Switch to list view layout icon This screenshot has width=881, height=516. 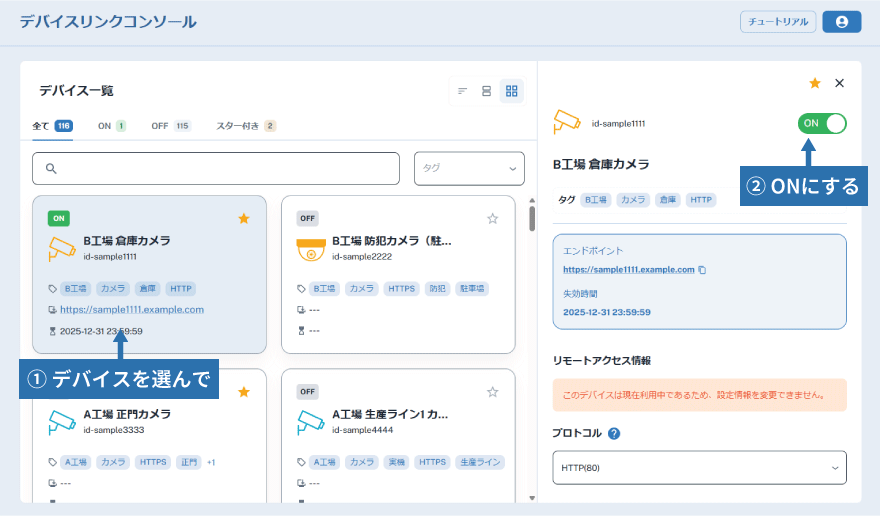[x=486, y=91]
